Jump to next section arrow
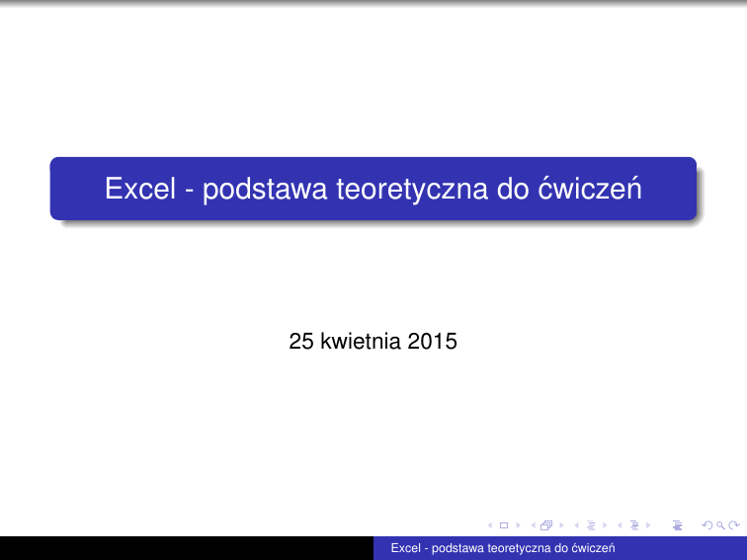Screen dimensions: 747x560 (x=646, y=524)
